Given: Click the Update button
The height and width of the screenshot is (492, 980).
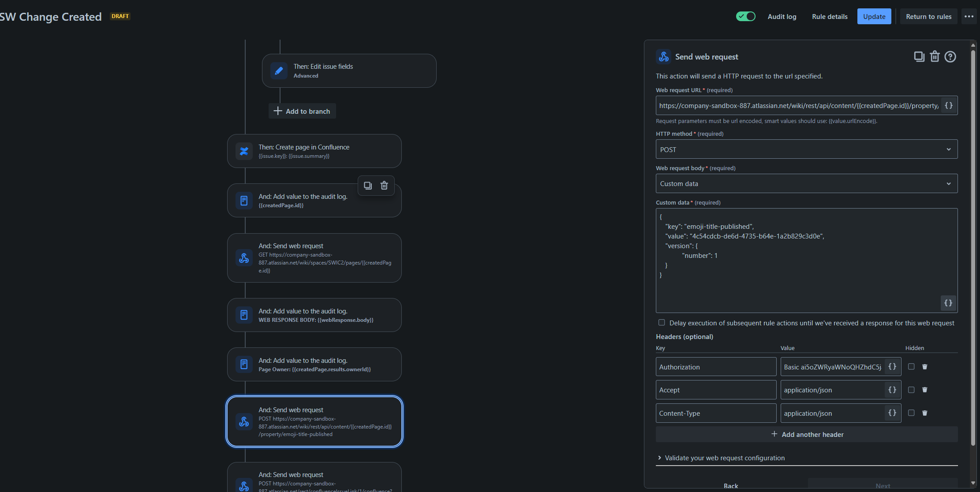Looking at the screenshot, I should (874, 17).
